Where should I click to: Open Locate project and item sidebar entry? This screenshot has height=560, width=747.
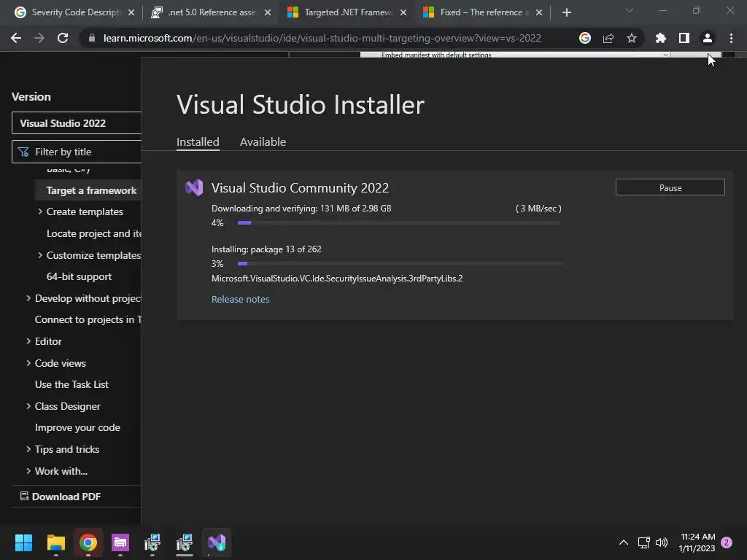pos(94,233)
